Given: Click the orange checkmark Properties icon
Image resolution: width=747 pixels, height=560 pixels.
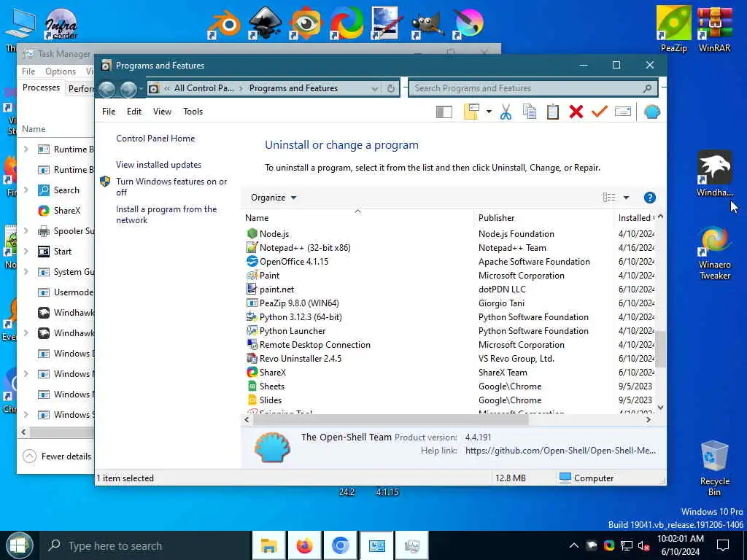Looking at the screenshot, I should pos(600,112).
